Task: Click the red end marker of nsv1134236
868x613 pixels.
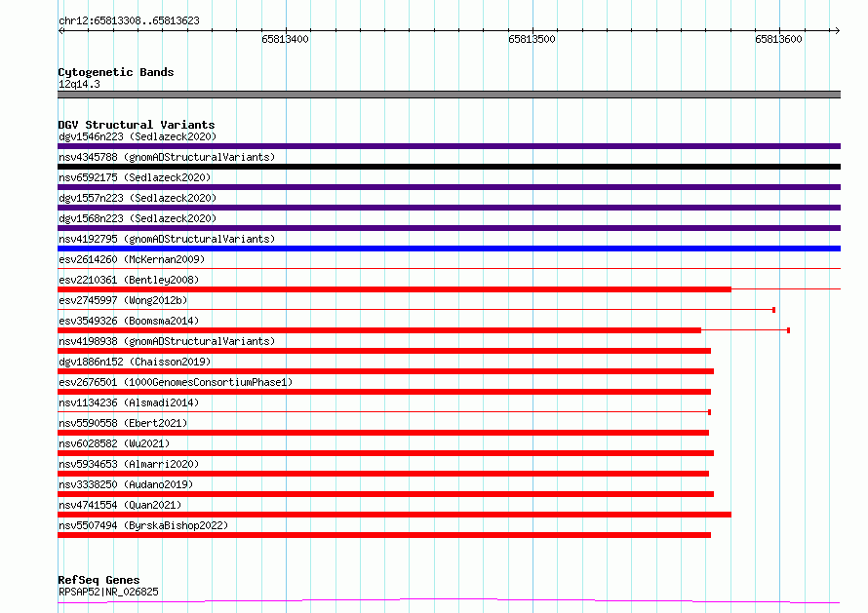Action: 709,412
